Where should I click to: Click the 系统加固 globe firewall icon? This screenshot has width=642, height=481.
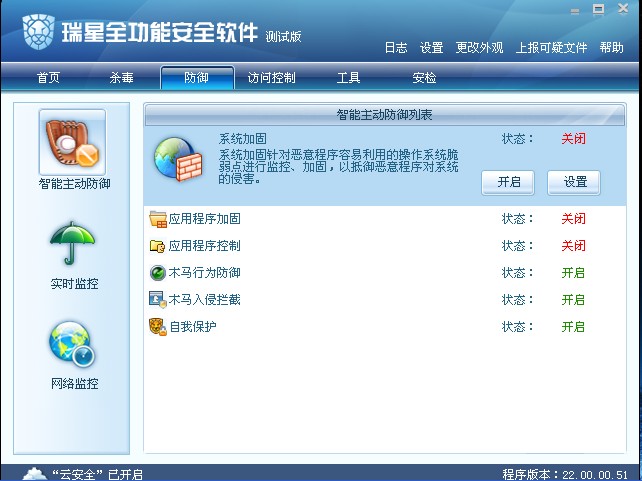(x=179, y=160)
